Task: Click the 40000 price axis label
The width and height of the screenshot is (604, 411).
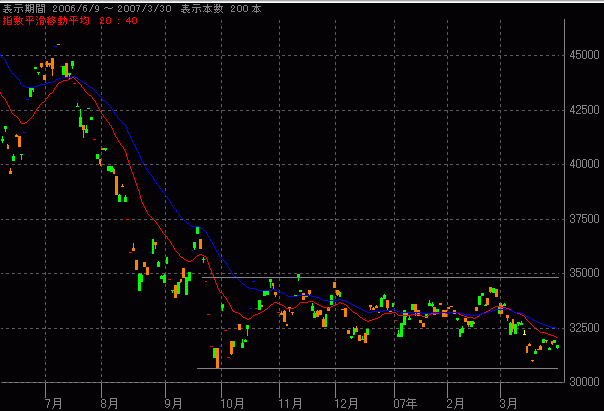Action: (584, 164)
